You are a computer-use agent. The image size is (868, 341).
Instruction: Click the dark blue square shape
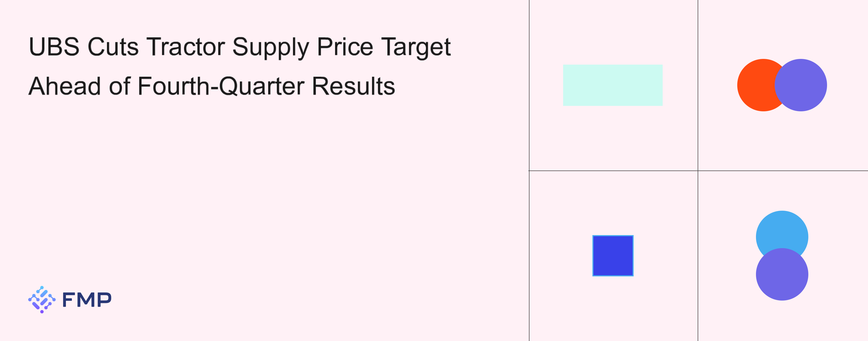pyautogui.click(x=612, y=256)
